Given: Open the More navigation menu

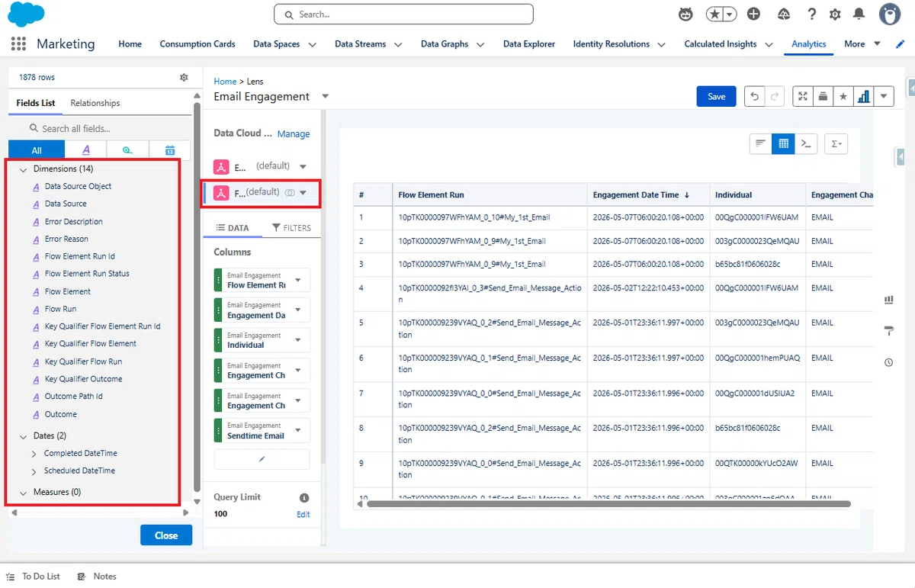Looking at the screenshot, I should (862, 44).
